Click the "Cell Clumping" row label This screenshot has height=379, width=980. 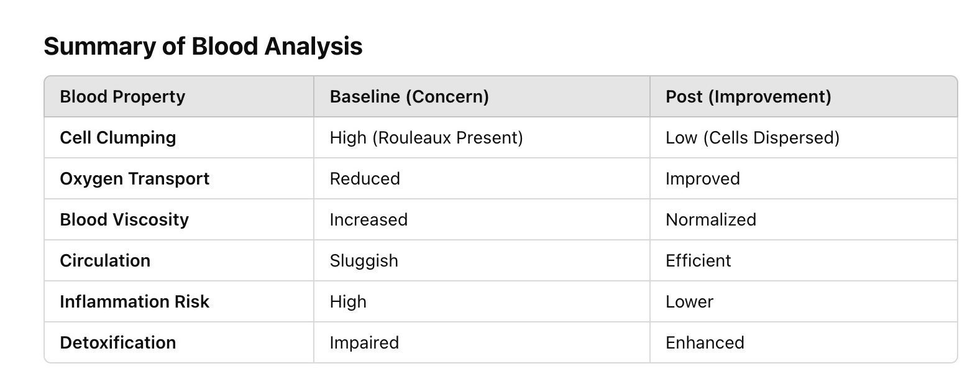117,138
